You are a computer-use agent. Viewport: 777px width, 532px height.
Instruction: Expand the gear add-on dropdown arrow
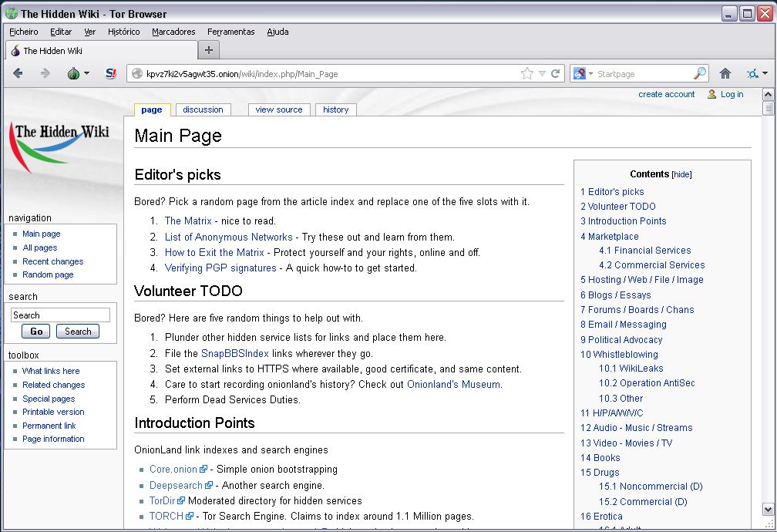click(x=765, y=73)
